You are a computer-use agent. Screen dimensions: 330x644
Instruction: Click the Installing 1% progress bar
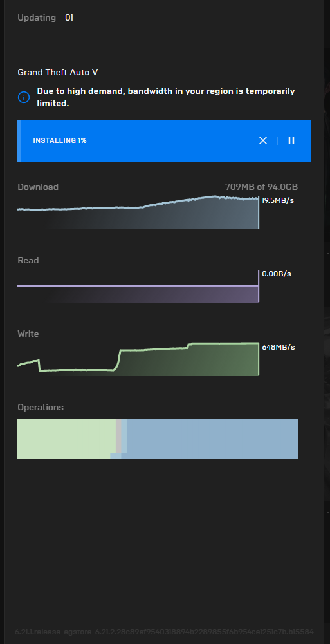coord(164,140)
